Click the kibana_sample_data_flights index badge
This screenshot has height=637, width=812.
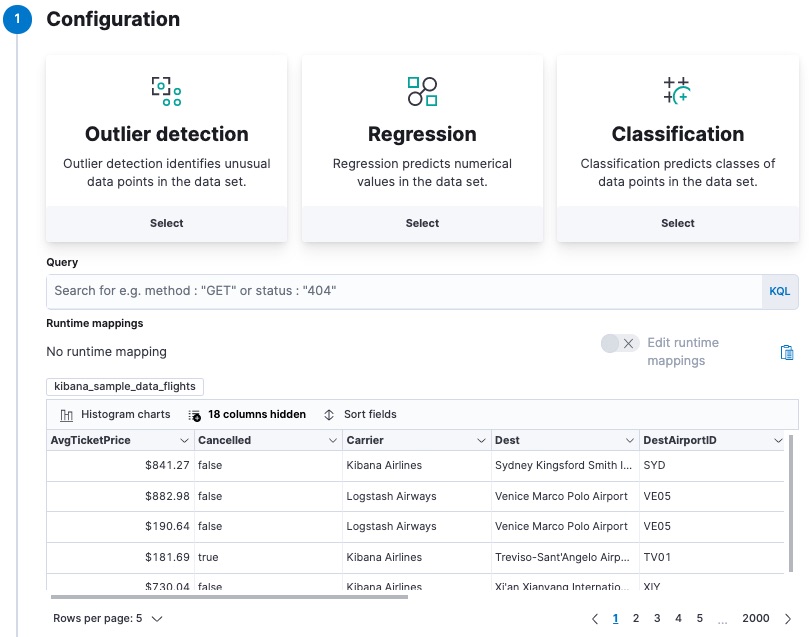pyautogui.click(x=124, y=386)
